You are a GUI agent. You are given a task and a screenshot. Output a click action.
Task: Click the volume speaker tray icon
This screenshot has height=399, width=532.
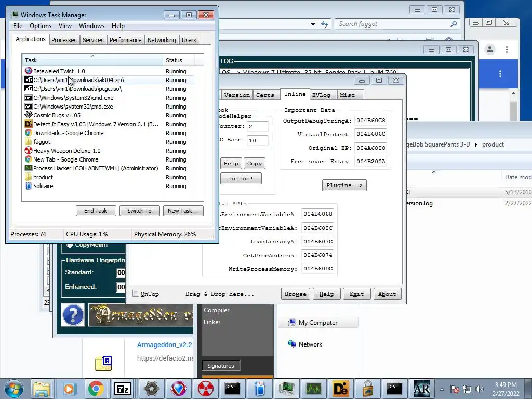click(x=479, y=389)
